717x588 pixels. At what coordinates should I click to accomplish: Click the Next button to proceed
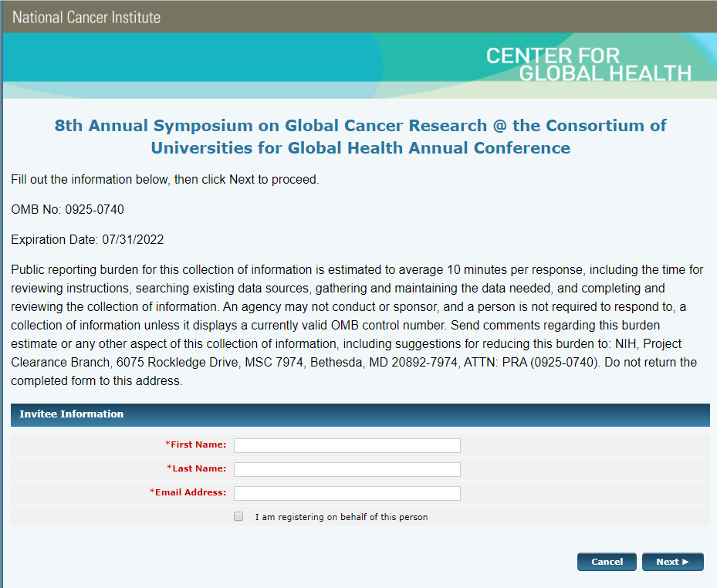671,562
